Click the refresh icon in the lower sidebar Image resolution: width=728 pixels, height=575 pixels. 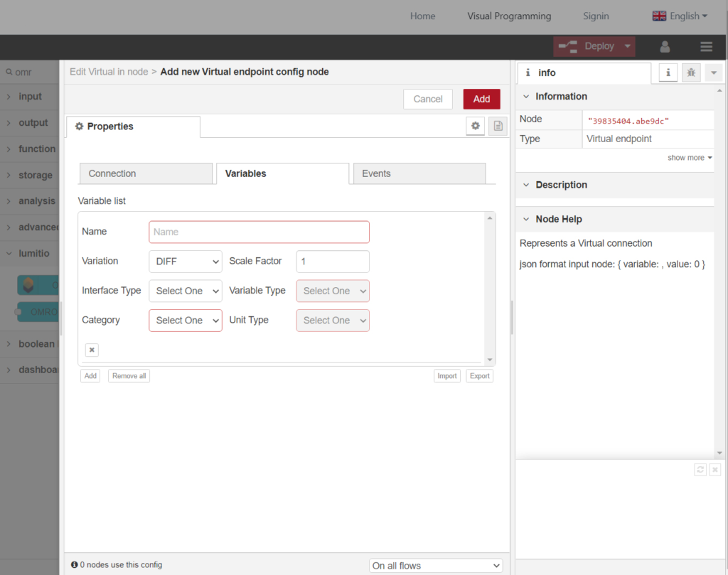tap(700, 470)
